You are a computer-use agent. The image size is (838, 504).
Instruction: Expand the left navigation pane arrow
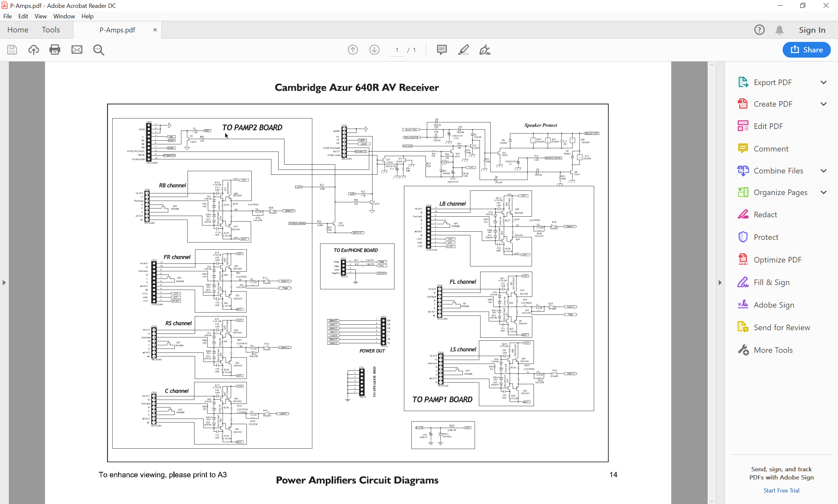[4, 282]
